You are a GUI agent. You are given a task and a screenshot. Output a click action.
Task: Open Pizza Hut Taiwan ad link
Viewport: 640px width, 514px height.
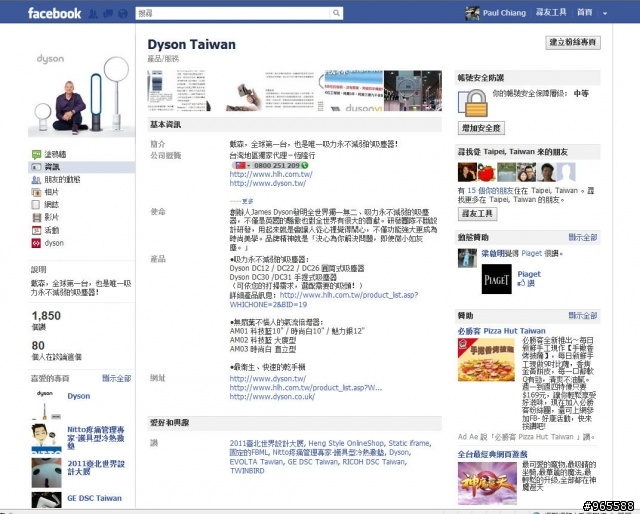point(502,331)
